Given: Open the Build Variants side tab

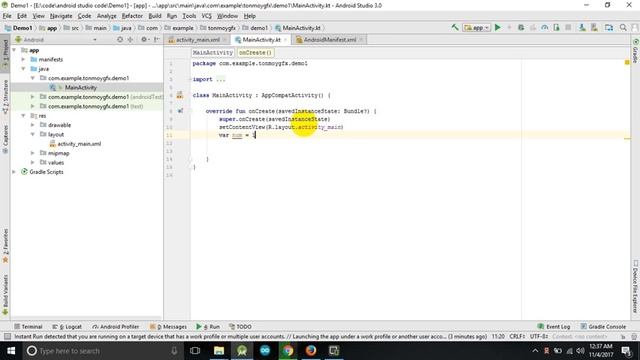Looking at the screenshot, I should [5, 295].
